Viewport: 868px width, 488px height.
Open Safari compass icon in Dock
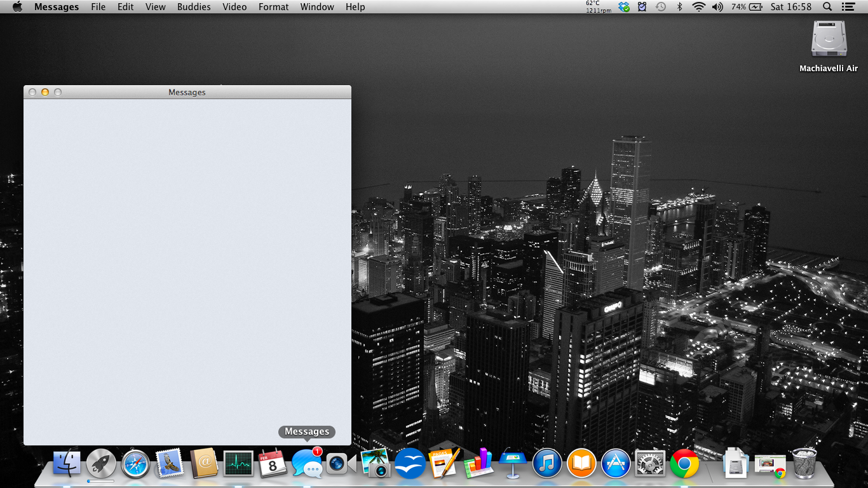pyautogui.click(x=135, y=463)
